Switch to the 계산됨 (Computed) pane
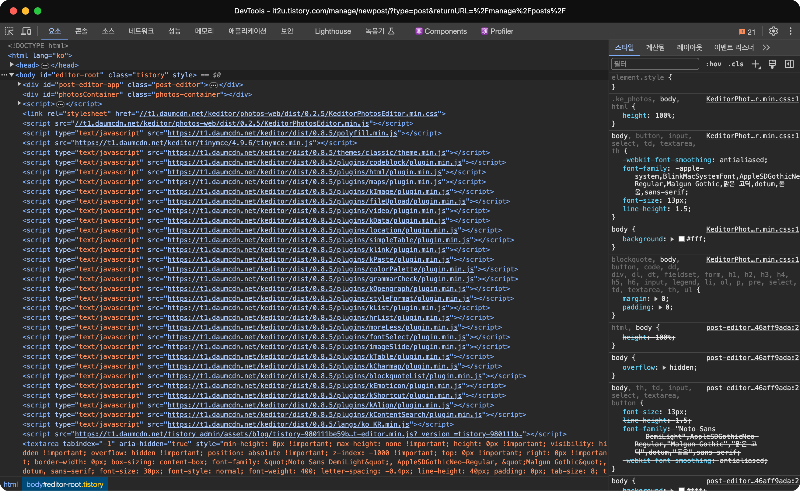Screen dimensions: 800x491 tap(655, 47)
